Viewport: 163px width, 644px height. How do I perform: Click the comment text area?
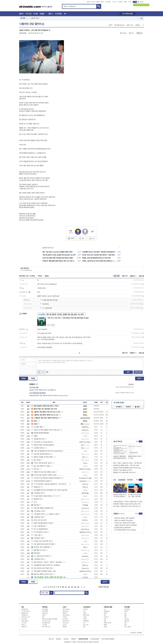tap(90, 364)
